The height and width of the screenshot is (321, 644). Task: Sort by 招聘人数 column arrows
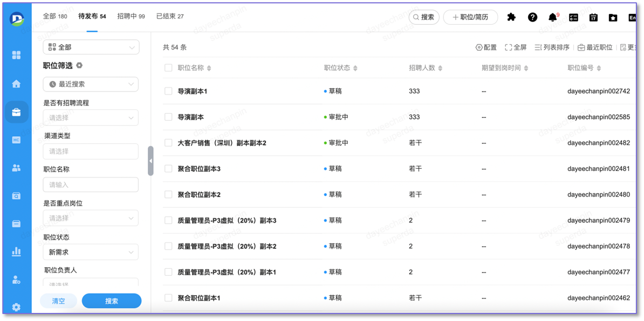point(440,68)
